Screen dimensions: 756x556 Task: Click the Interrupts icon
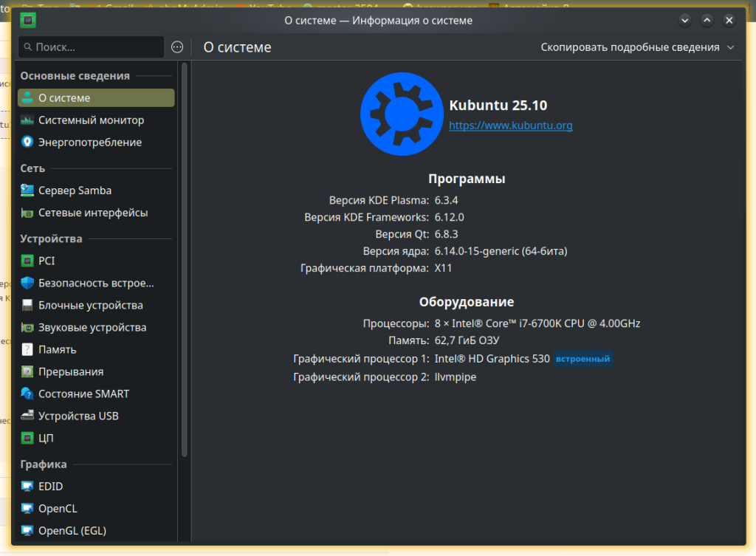27,372
